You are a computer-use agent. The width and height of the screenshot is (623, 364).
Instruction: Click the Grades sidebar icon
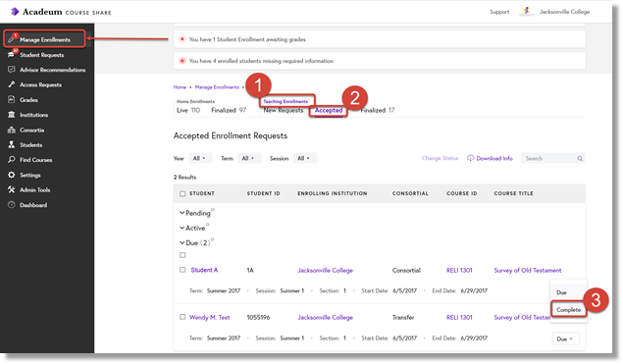tap(11, 99)
